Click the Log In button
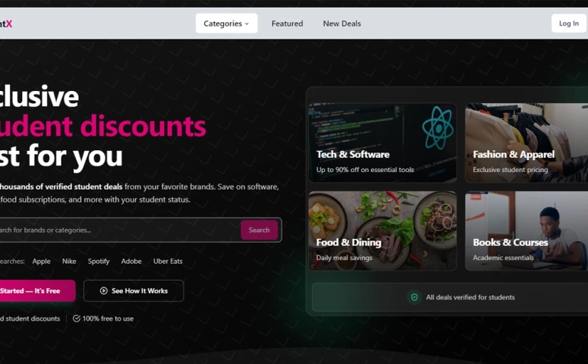588x364 pixels. 569,24
